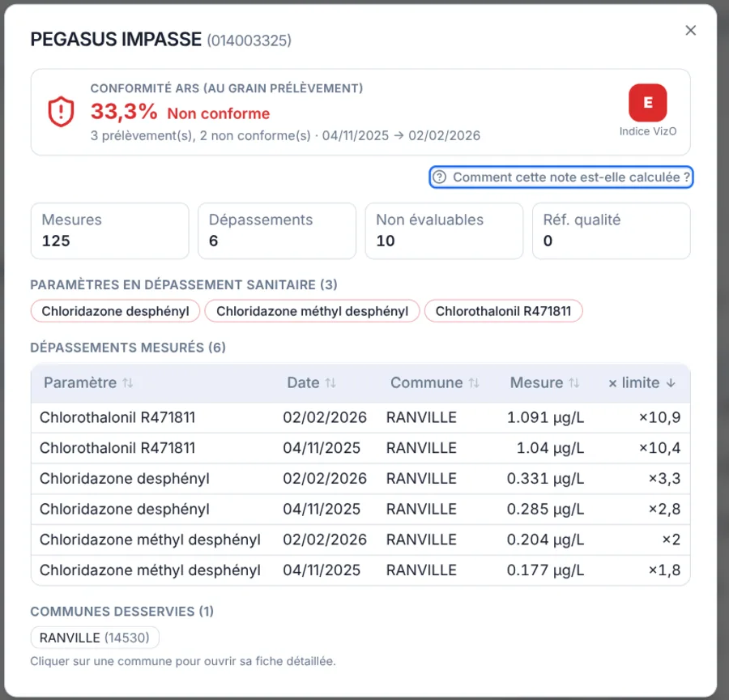Click the Mesures 125 stat card
Screen dimensions: 729x700
[109, 231]
